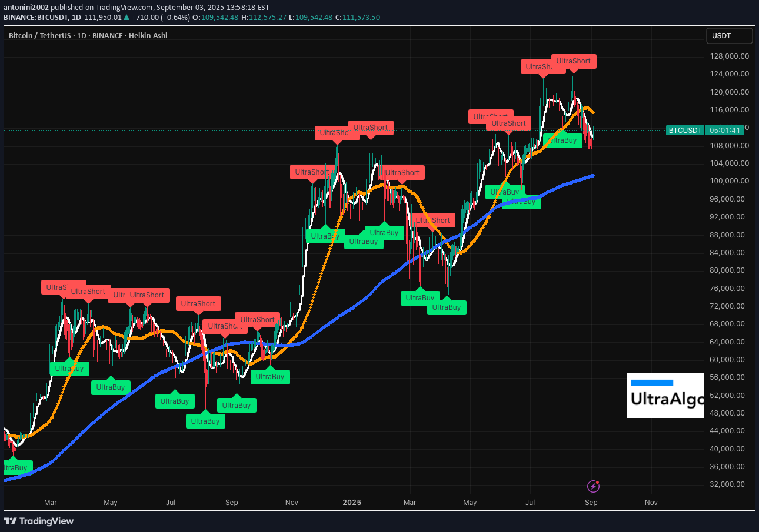Click the 92,000.00 price axis label
The width and height of the screenshot is (759, 532).
click(728, 217)
